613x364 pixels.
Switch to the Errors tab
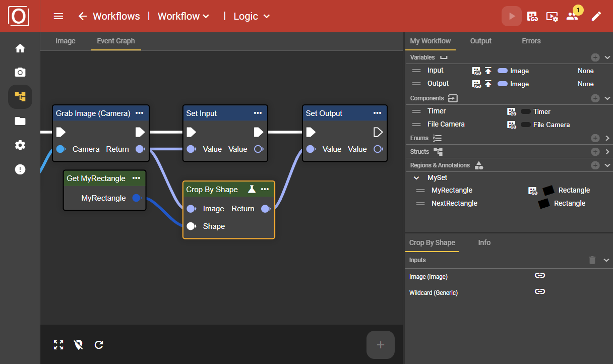tap(531, 41)
